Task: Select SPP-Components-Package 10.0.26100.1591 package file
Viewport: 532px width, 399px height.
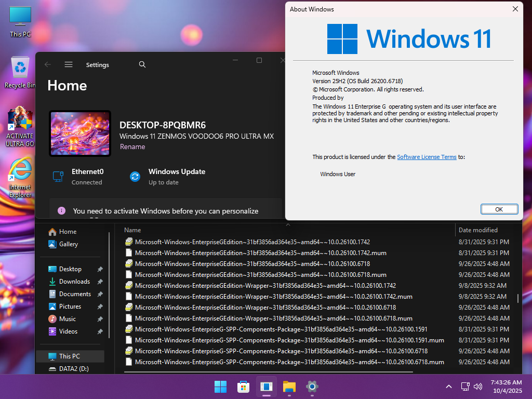Action: coord(276,329)
